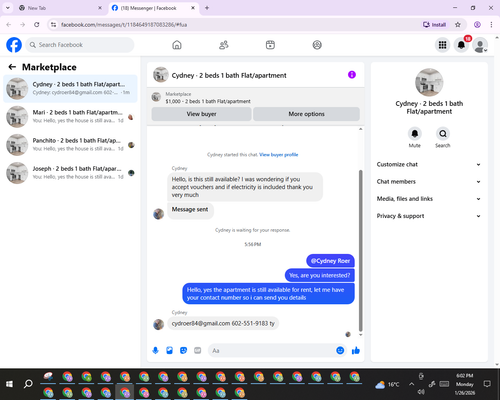Expand Media, files and links section
Image resolution: width=500 pixels, height=400 pixels.
(429, 199)
